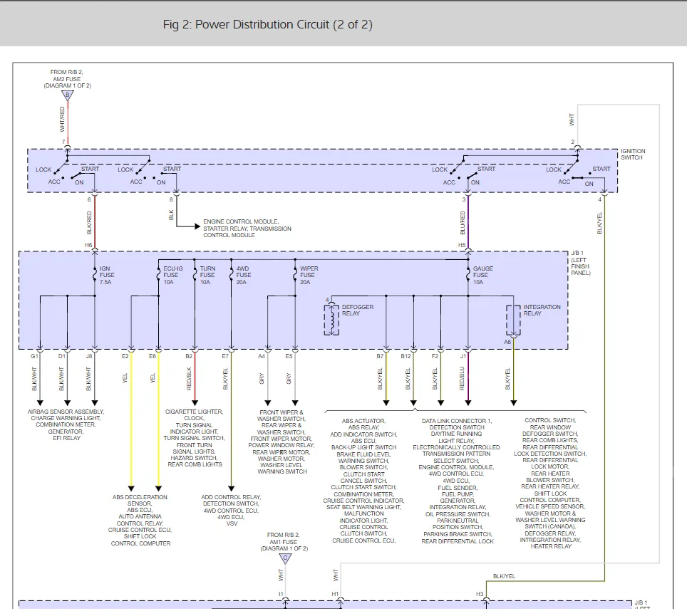The width and height of the screenshot is (687, 616).
Task: Click the Defogger Relay coil symbol
Action: [x=331, y=319]
